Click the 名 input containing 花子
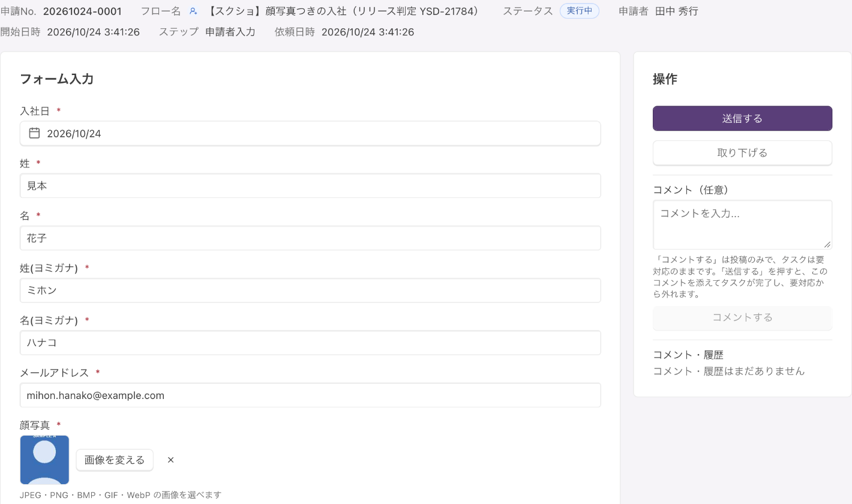The image size is (852, 504). point(310,238)
